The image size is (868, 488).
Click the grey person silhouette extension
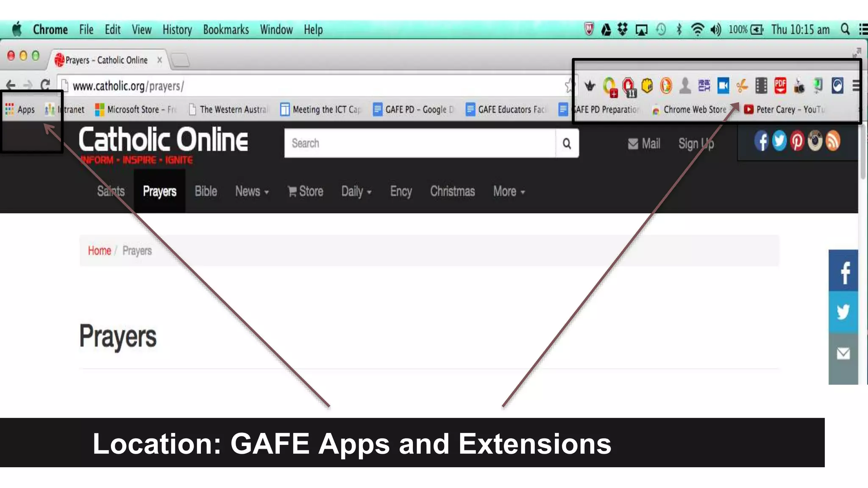[x=685, y=86]
